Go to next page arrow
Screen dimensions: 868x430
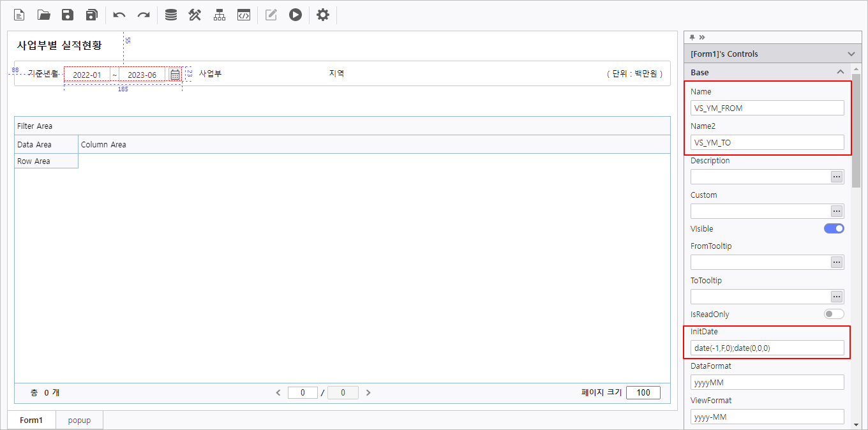[x=368, y=393]
